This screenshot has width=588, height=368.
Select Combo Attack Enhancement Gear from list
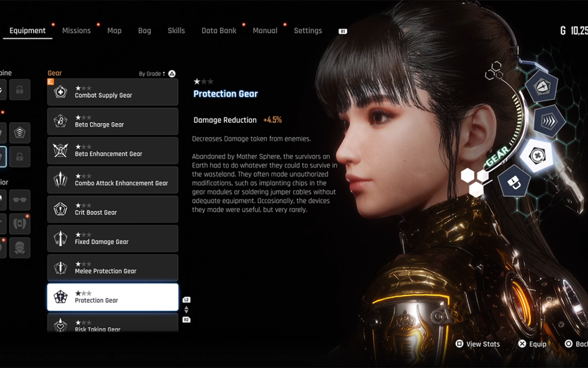click(x=113, y=180)
